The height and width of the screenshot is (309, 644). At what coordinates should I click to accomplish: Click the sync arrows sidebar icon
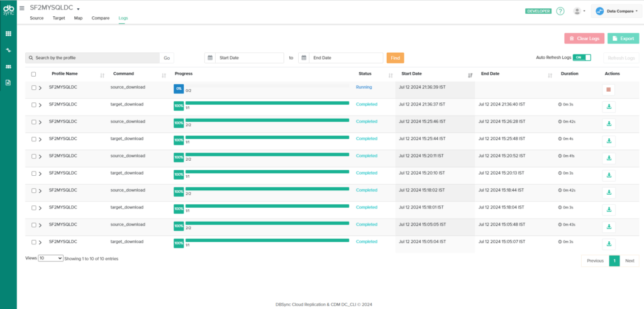pyautogui.click(x=8, y=50)
